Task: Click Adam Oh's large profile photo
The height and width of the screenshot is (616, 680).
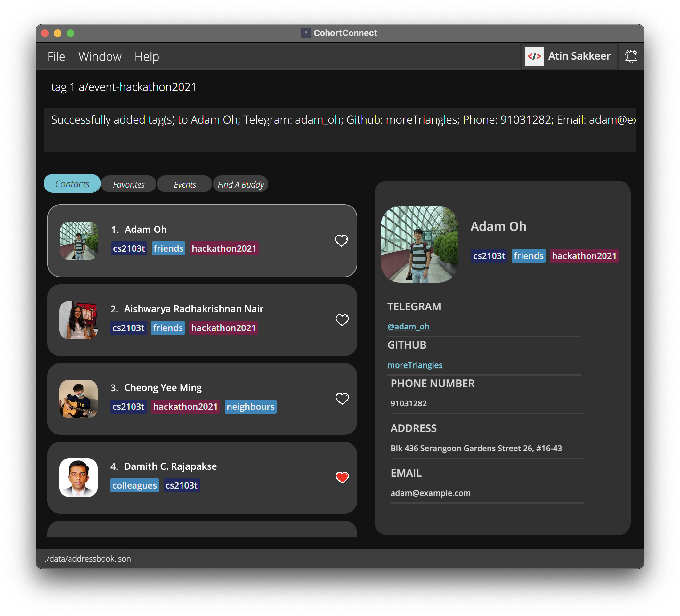Action: pos(419,244)
